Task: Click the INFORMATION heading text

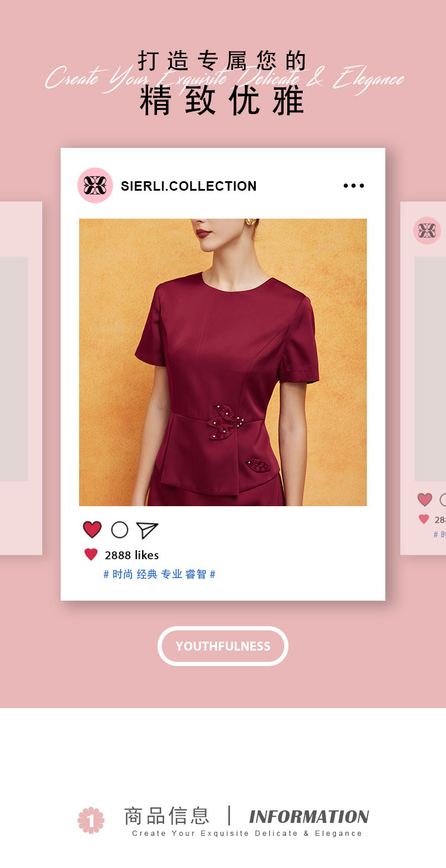Action: (x=309, y=816)
